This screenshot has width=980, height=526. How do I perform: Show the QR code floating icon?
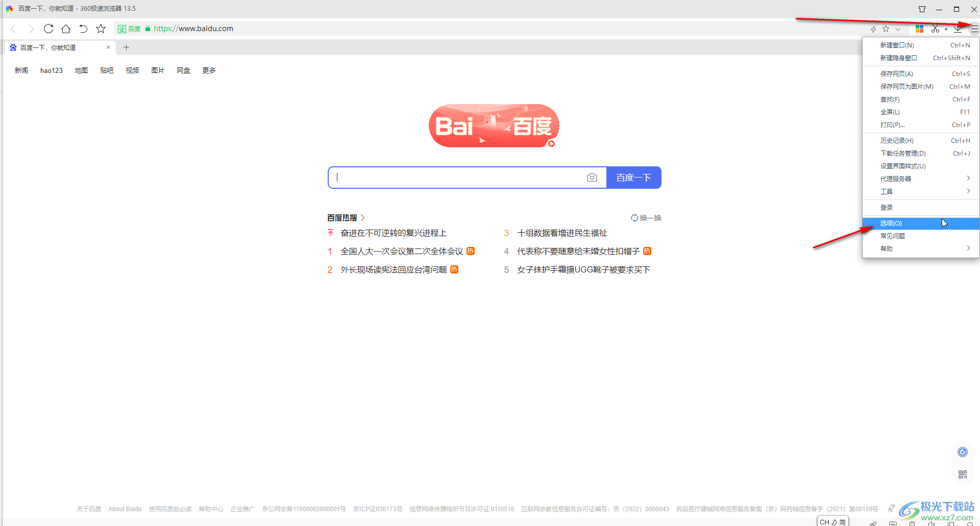963,474
